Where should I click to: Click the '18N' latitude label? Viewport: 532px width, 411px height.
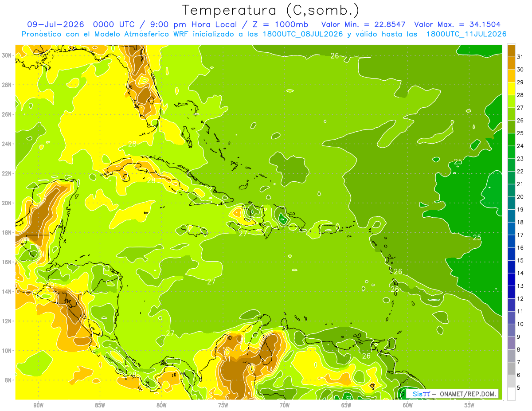[x=6, y=232]
